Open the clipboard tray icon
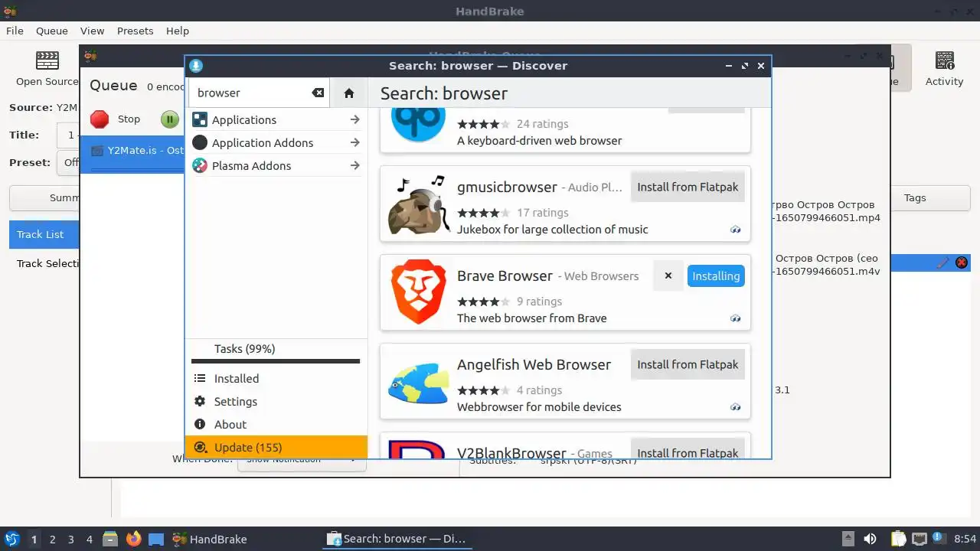The image size is (980, 551). click(898, 539)
